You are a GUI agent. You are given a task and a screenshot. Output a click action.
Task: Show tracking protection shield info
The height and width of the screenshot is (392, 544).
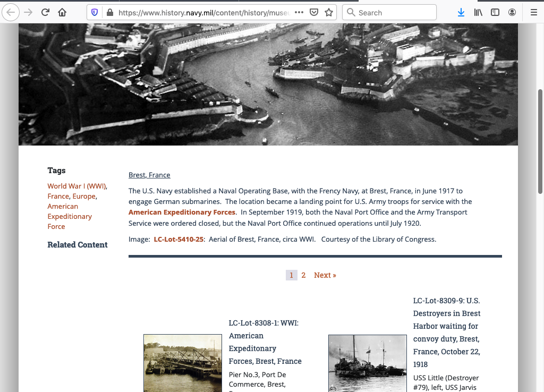pos(95,12)
